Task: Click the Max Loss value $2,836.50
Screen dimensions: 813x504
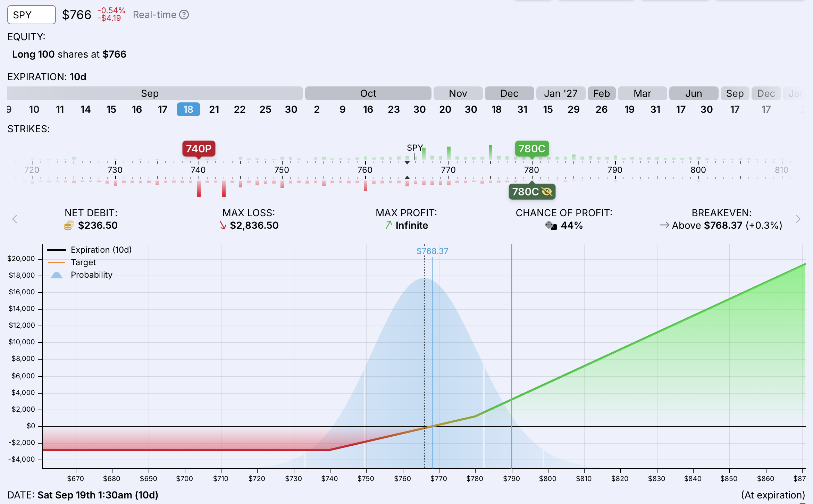Action: [x=254, y=225]
